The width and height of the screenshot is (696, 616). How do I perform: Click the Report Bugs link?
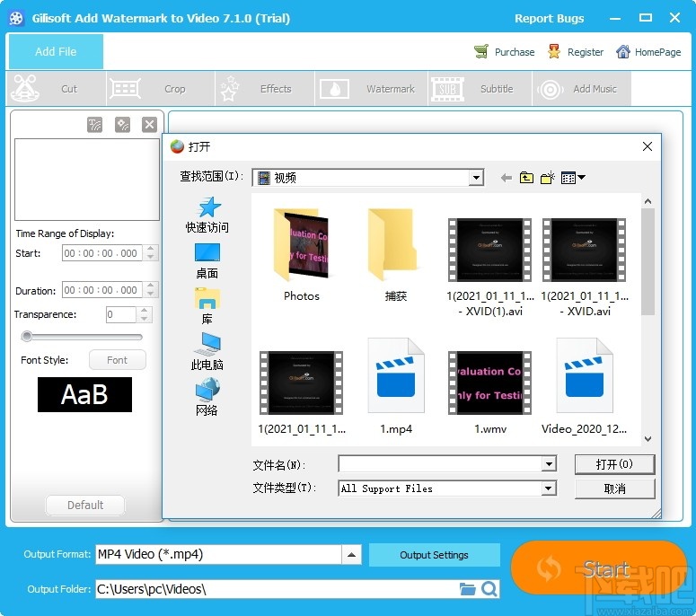click(549, 18)
